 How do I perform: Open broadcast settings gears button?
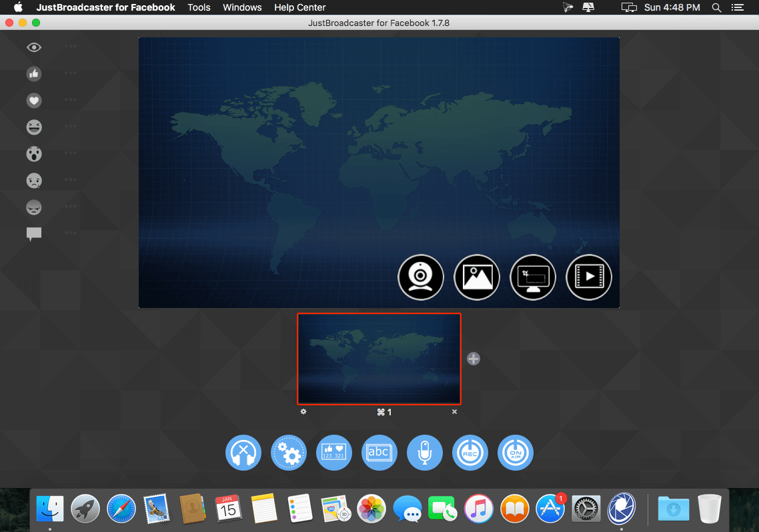[x=289, y=453]
